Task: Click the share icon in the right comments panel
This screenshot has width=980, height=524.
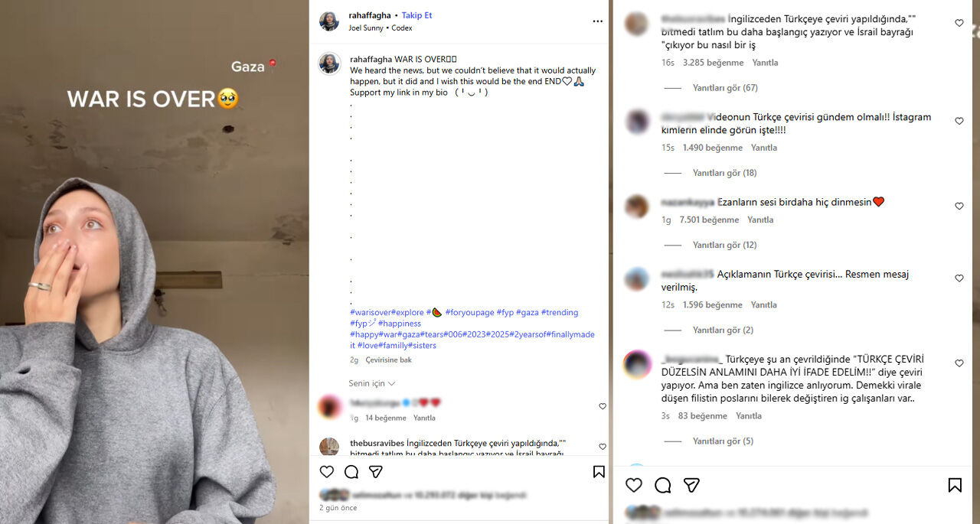Action: click(x=691, y=485)
